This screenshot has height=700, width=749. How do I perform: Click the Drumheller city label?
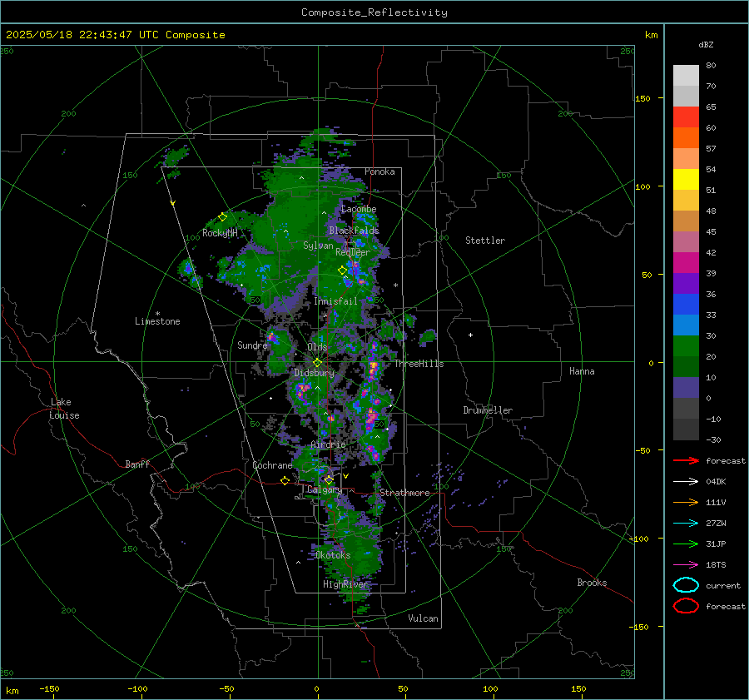point(488,410)
